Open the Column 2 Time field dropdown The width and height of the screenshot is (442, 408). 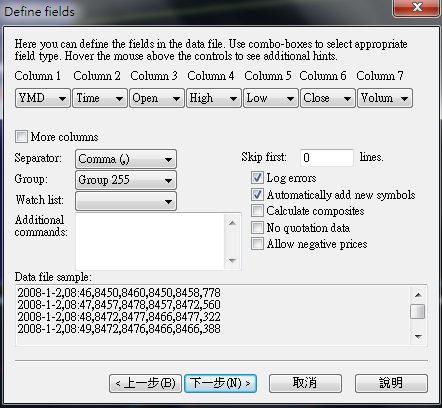point(100,98)
